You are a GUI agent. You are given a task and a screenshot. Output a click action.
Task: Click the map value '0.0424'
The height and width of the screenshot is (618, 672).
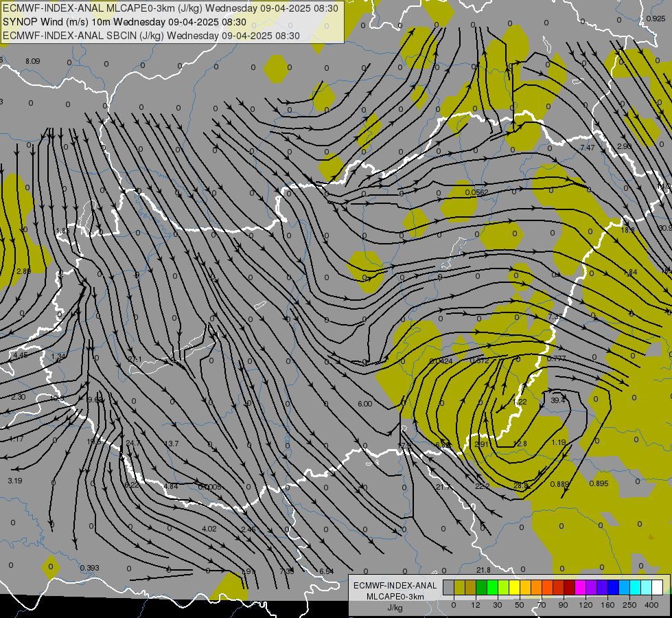441,361
